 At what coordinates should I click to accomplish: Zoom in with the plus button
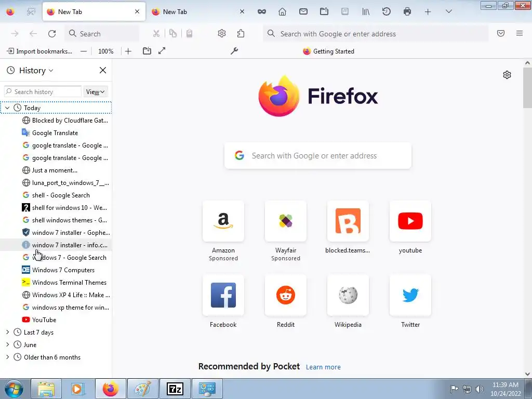pyautogui.click(x=128, y=51)
